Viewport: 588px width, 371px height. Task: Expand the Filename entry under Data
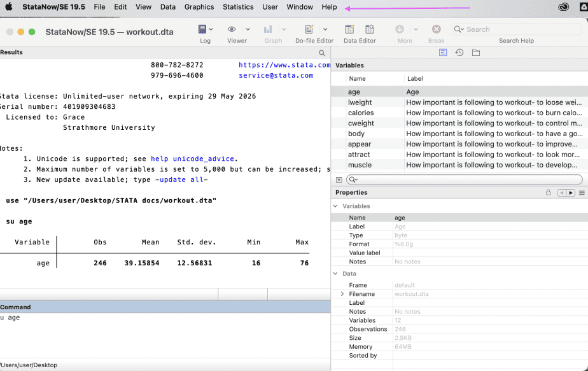tap(342, 293)
